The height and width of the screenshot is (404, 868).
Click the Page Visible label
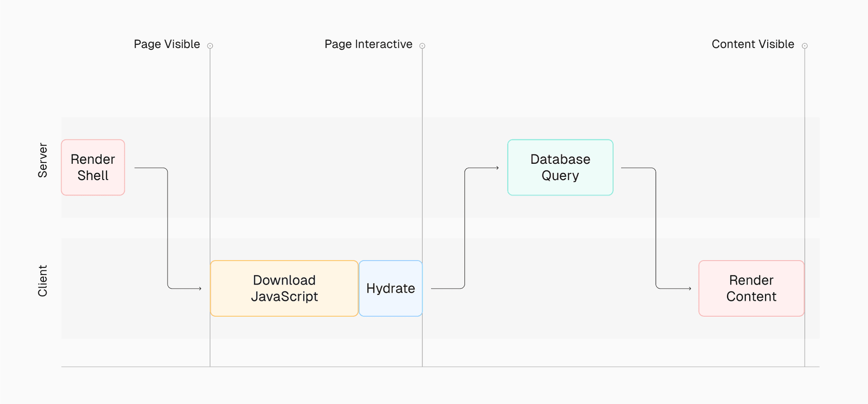(x=167, y=44)
